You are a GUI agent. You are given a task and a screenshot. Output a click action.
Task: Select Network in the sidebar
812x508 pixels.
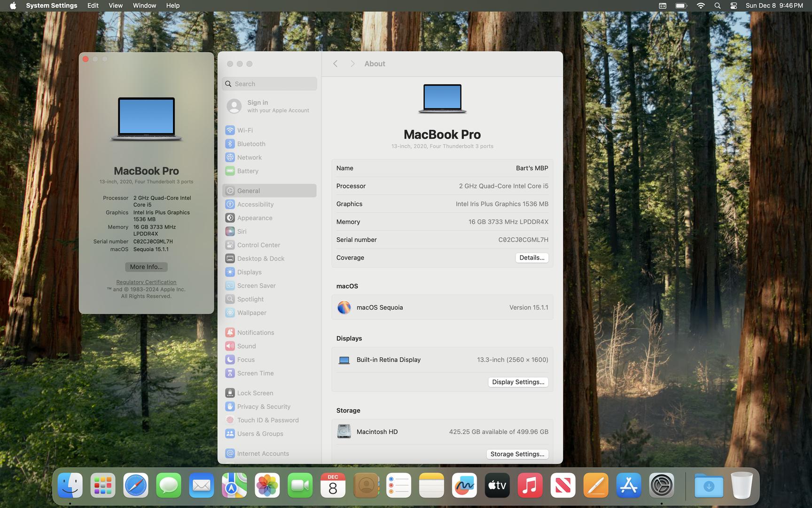coord(269,158)
